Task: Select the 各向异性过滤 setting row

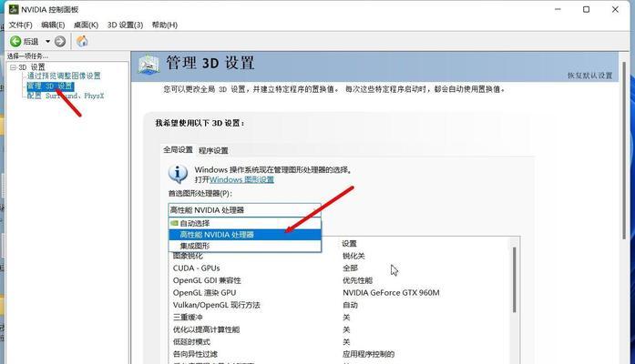Action: (341, 354)
